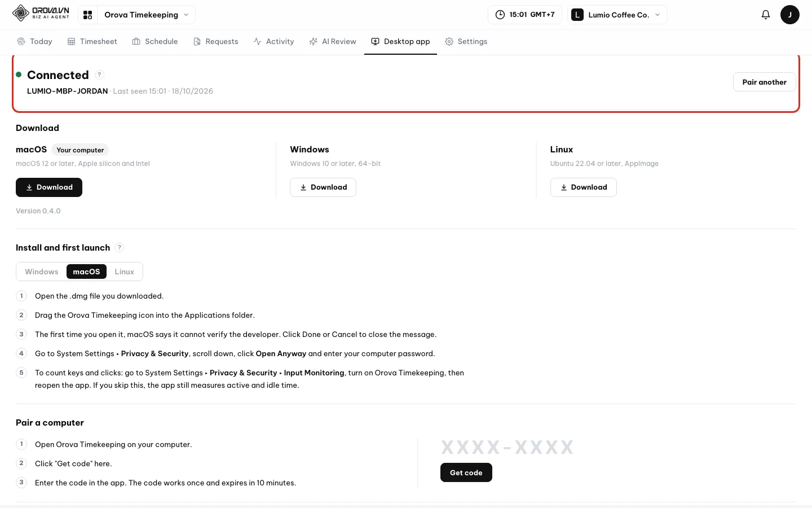The width and height of the screenshot is (812, 508).
Task: Click the Orova.vn logo
Action: point(41,13)
